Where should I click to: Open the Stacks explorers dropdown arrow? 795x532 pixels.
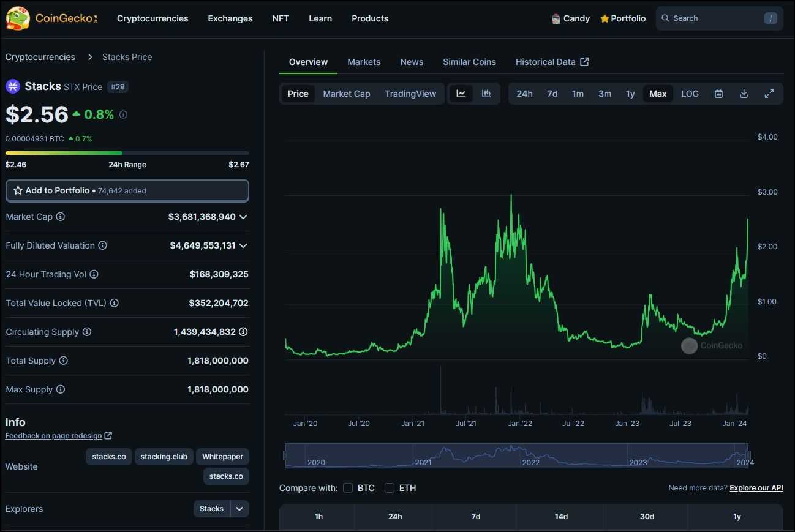[x=239, y=509]
